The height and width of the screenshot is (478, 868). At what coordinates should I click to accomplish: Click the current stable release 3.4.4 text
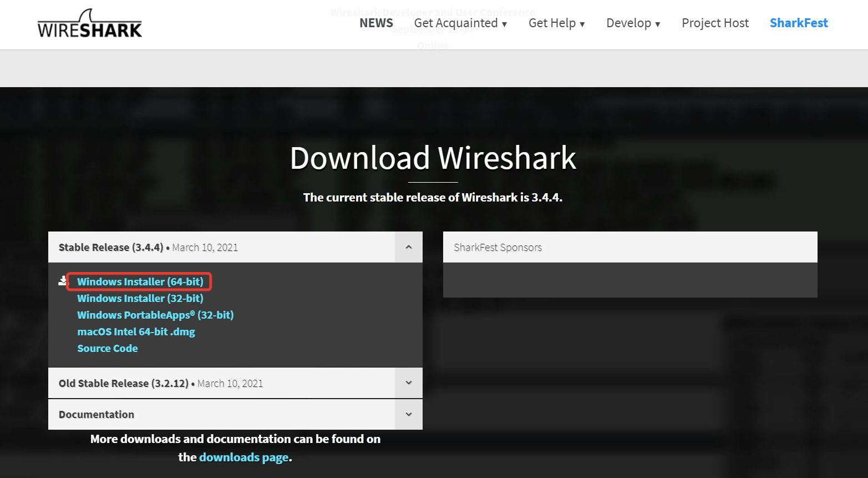[x=433, y=197]
